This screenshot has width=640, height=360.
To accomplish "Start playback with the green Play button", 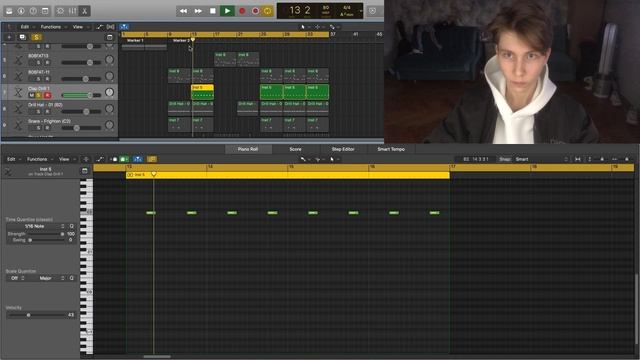I will click(x=227, y=11).
